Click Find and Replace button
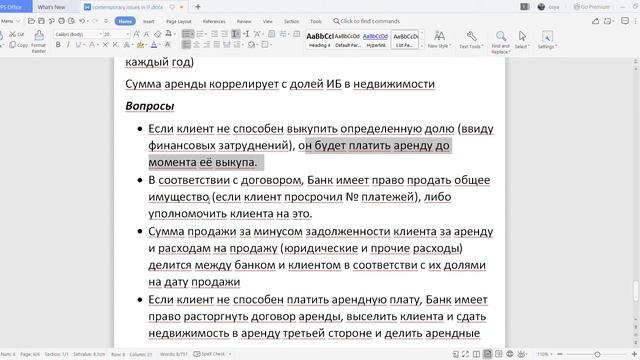This screenshot has height=360, width=640. pyautogui.click(x=500, y=42)
